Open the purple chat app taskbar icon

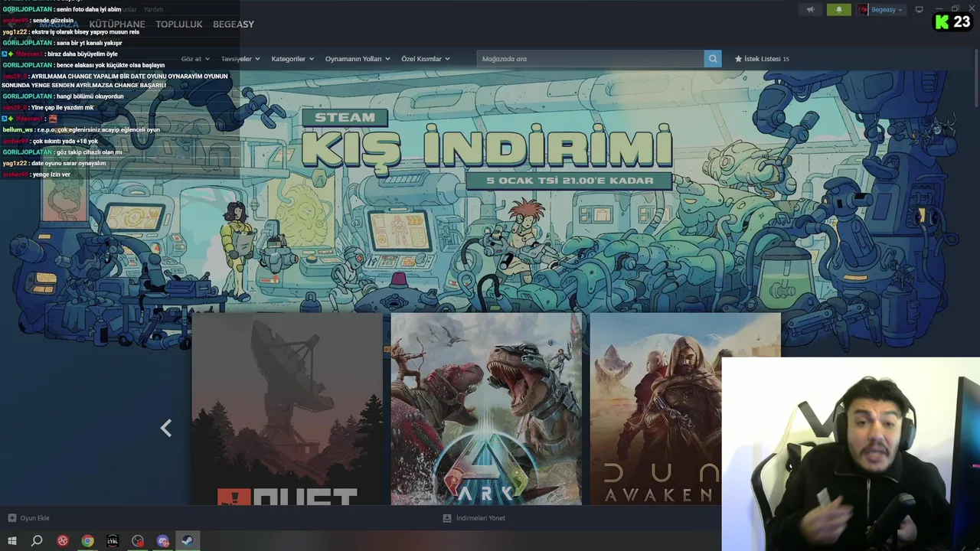pos(162,541)
